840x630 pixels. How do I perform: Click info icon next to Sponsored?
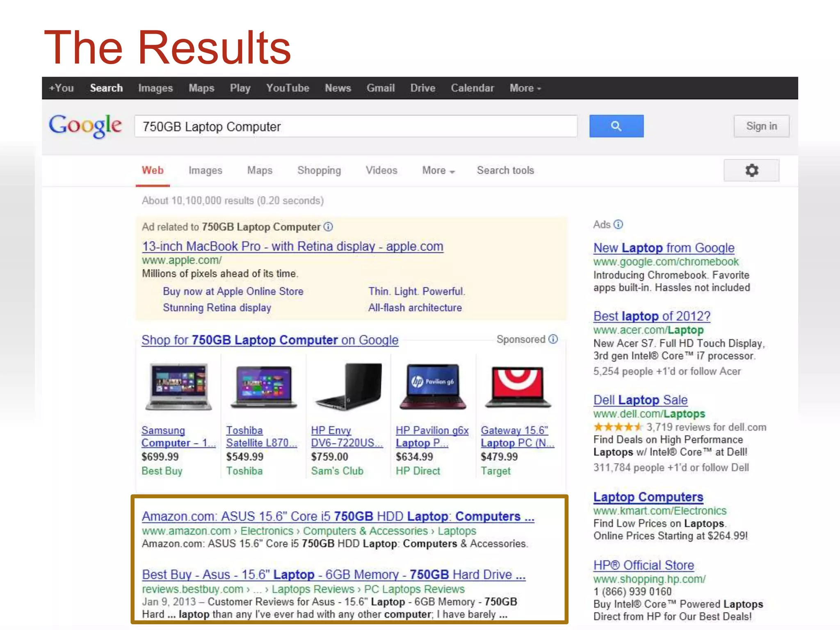click(x=553, y=339)
